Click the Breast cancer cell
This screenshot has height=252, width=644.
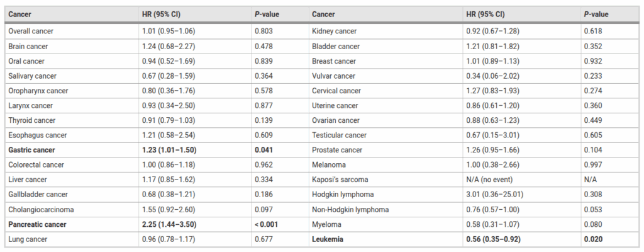tap(334, 61)
